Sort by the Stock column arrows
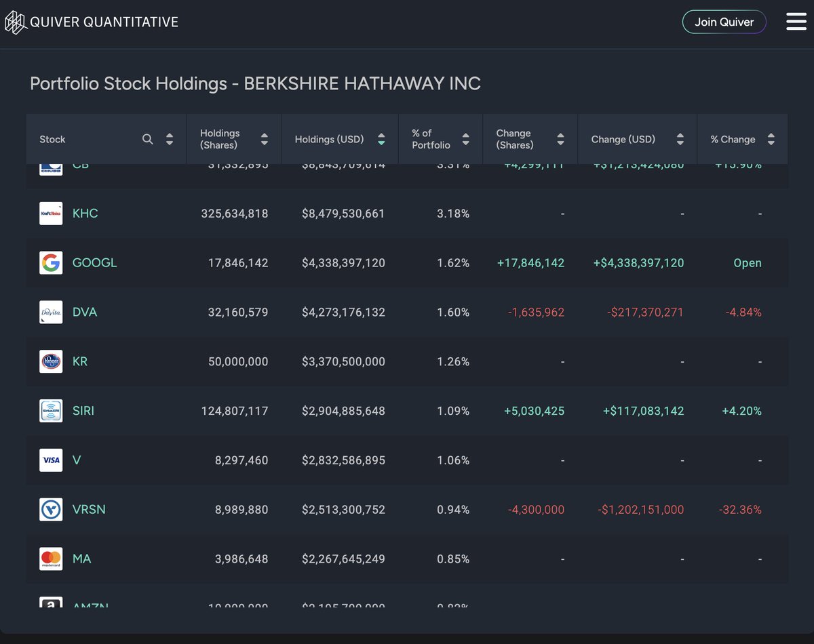The height and width of the screenshot is (644, 814). 170,139
